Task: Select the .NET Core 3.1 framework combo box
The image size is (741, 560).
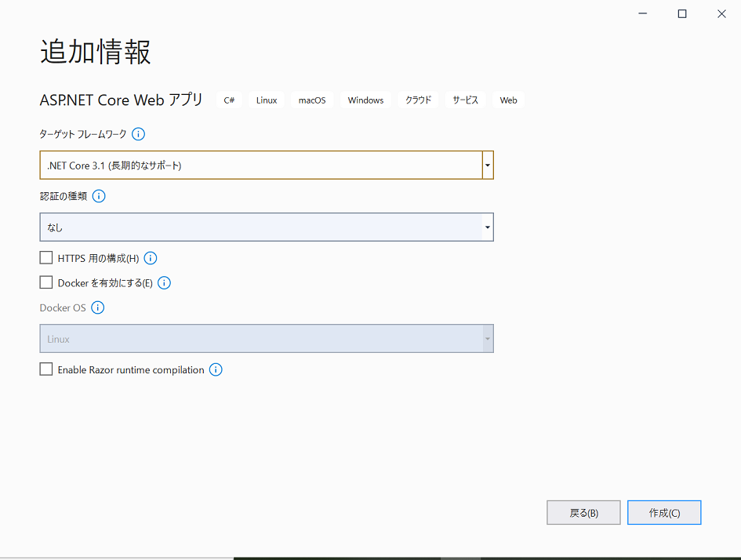Action: click(267, 165)
